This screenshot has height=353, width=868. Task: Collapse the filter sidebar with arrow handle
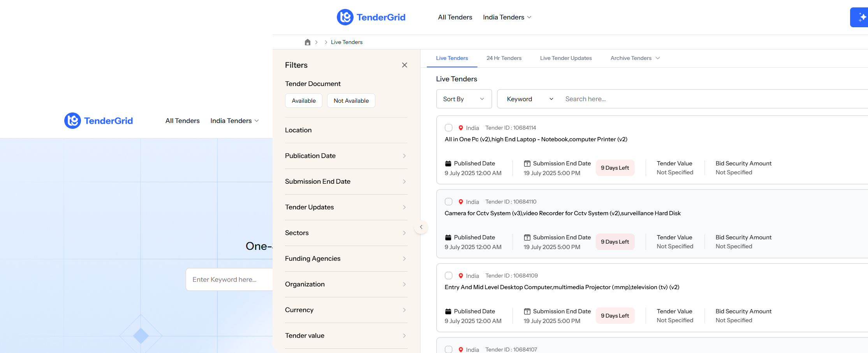421,227
